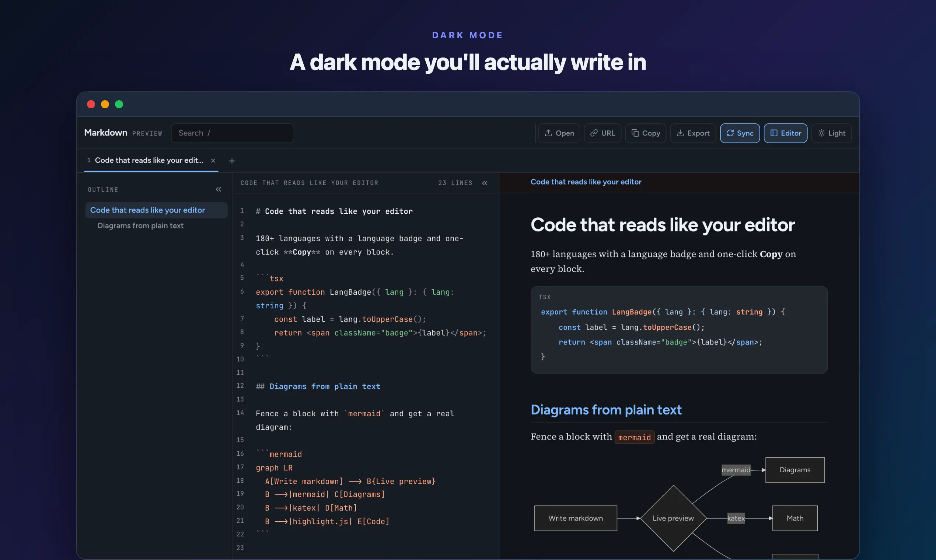Viewport: 936px width, 560px height.
Task: Click the 'mermaid' edge label in diagram
Action: 736,470
